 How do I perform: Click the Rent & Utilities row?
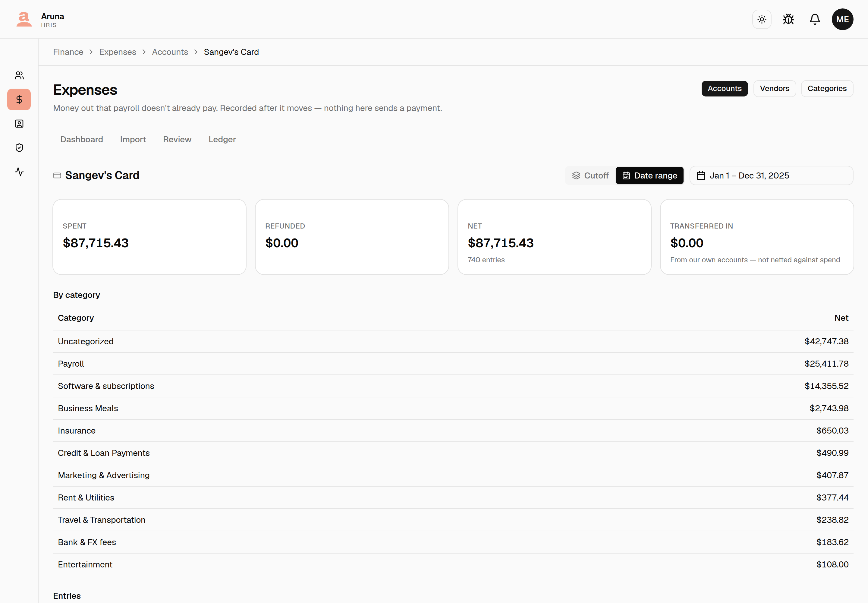(x=453, y=497)
